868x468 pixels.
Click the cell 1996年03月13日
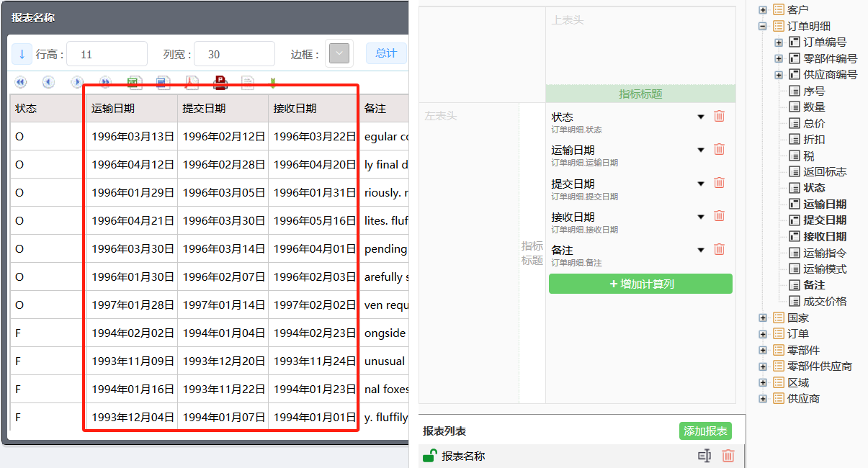tap(133, 136)
